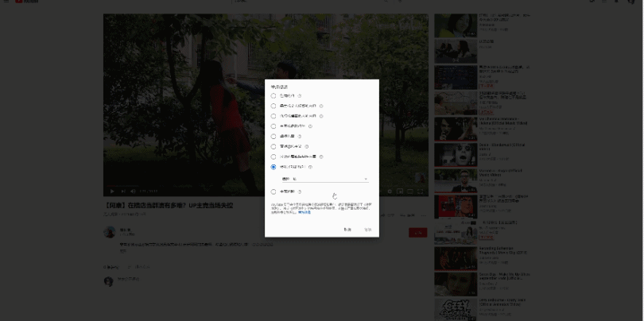The width and height of the screenshot is (644, 321).
Task: Open player settings gear icon
Action: pos(390,191)
